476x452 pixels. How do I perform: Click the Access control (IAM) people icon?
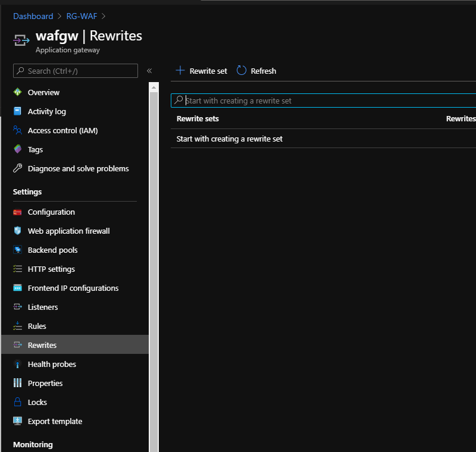click(x=17, y=130)
